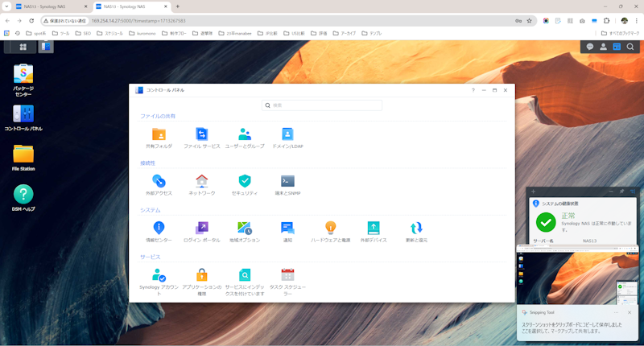644x346 pixels.
Task: Select Control Panel in the DSM taskbar
Action: [46, 47]
